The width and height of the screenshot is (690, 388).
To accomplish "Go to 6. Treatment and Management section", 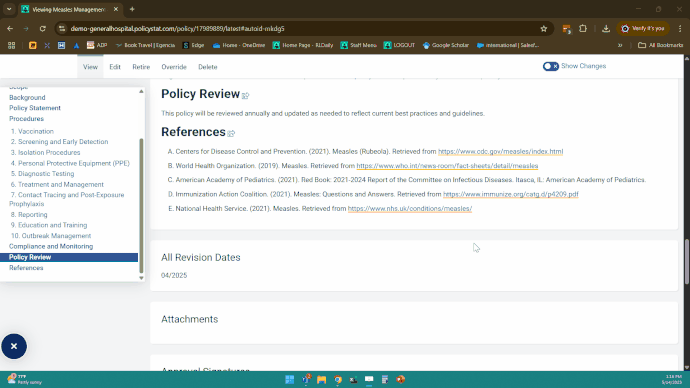I will coord(57,185).
